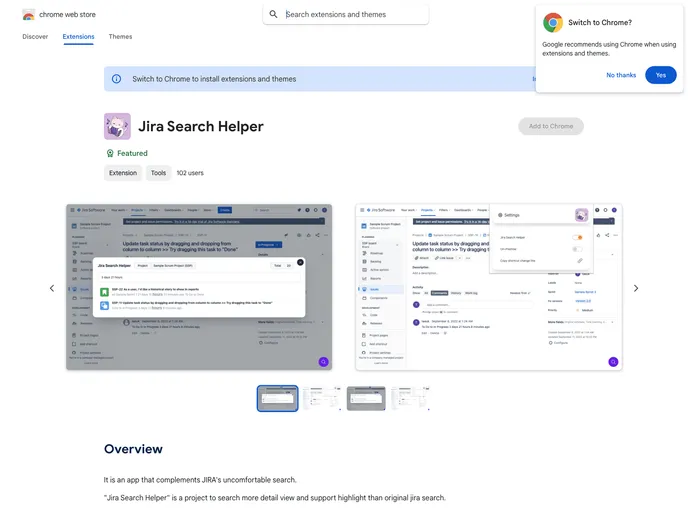
Task: Select the second carousel thumbnail
Action: [x=322, y=398]
